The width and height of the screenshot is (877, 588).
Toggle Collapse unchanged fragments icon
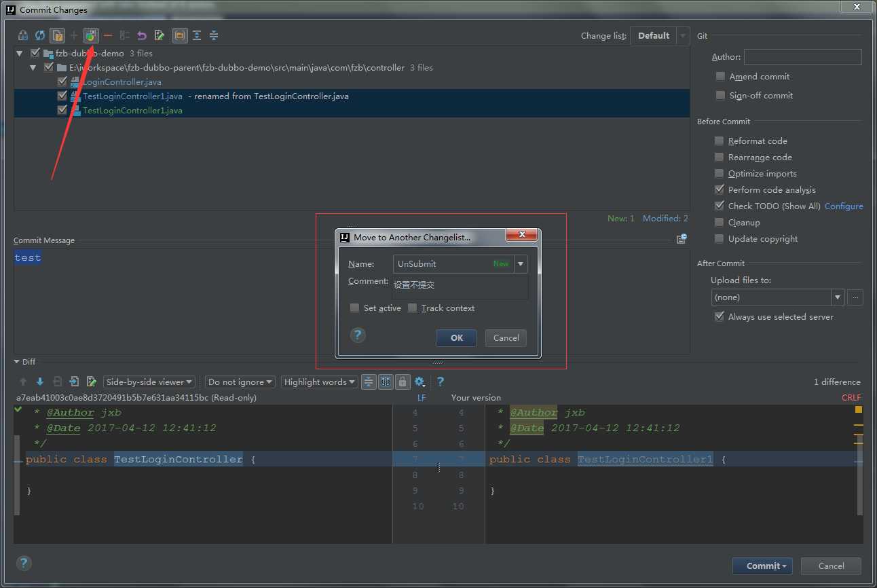point(369,382)
